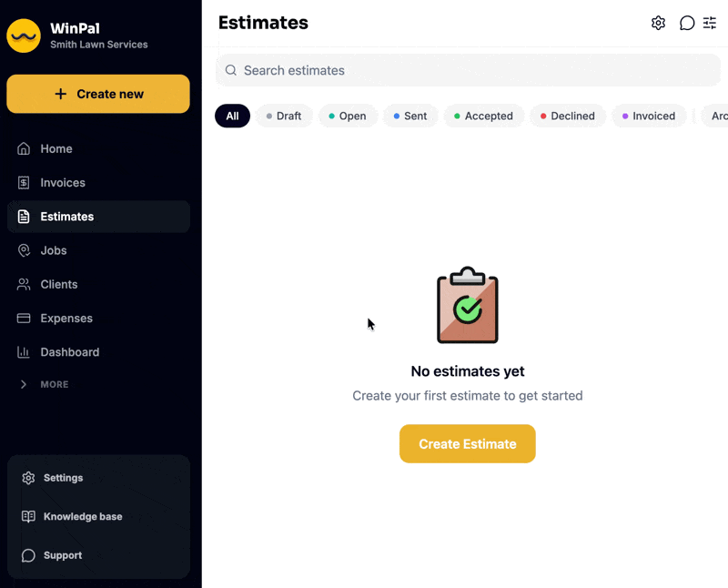The width and height of the screenshot is (728, 588).
Task: Click the Create new button
Action: coord(98,94)
